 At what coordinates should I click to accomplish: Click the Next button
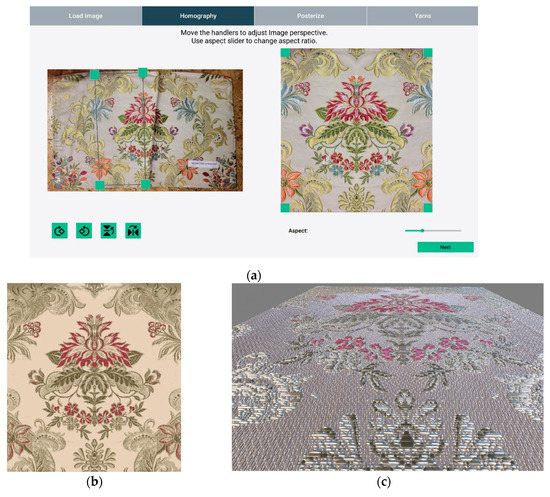[445, 247]
